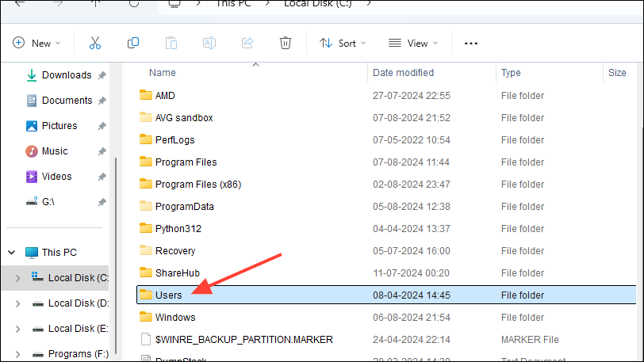Click the Delete trash can icon
The width and height of the screenshot is (644, 362).
(286, 43)
